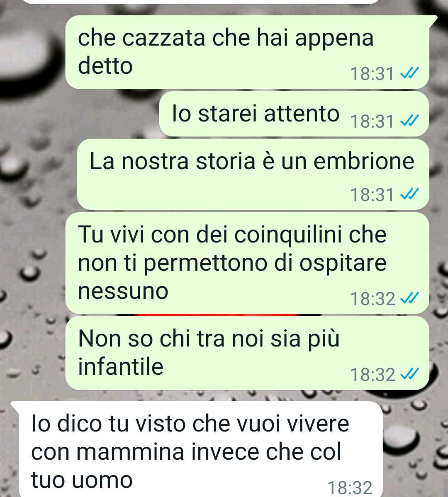Tap the partially visible white bubble at top edge
The image size is (448, 497).
[202, 2]
